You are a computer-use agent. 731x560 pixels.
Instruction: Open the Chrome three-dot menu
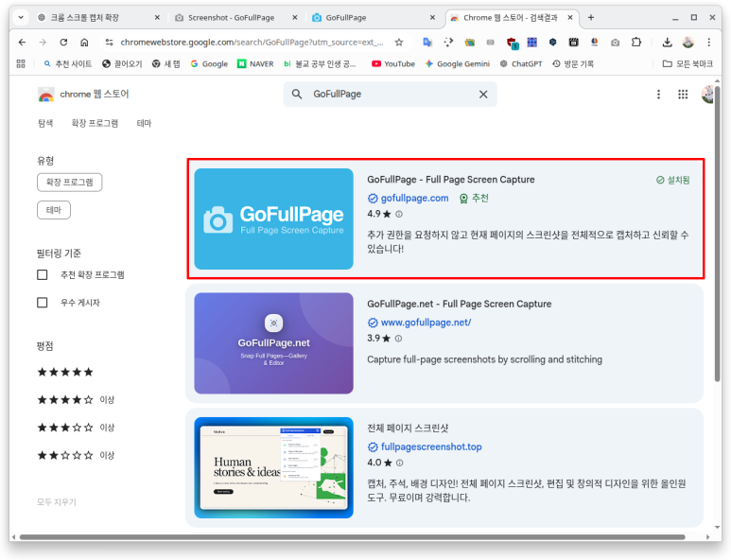[x=708, y=43]
